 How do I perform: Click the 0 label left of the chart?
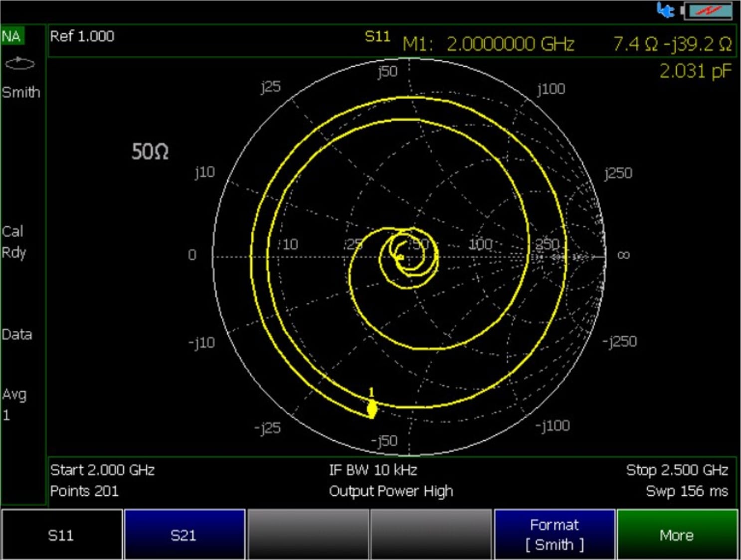point(192,255)
